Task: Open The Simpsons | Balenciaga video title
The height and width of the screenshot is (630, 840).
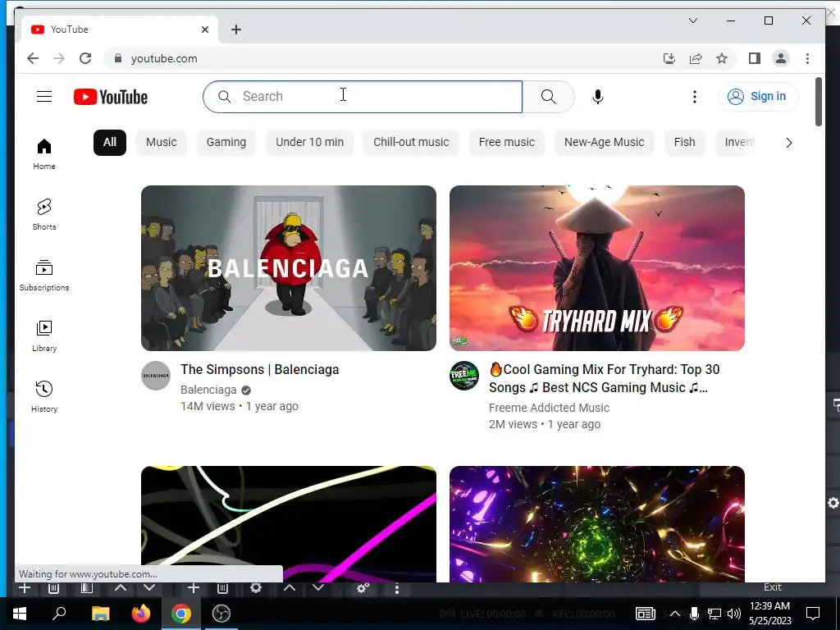Action: click(x=260, y=370)
